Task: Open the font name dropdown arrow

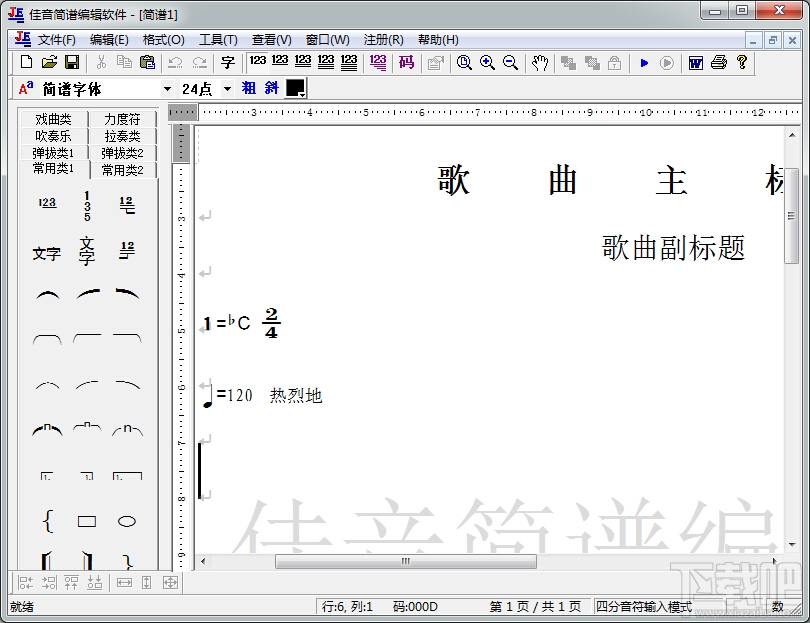Action: pos(167,89)
